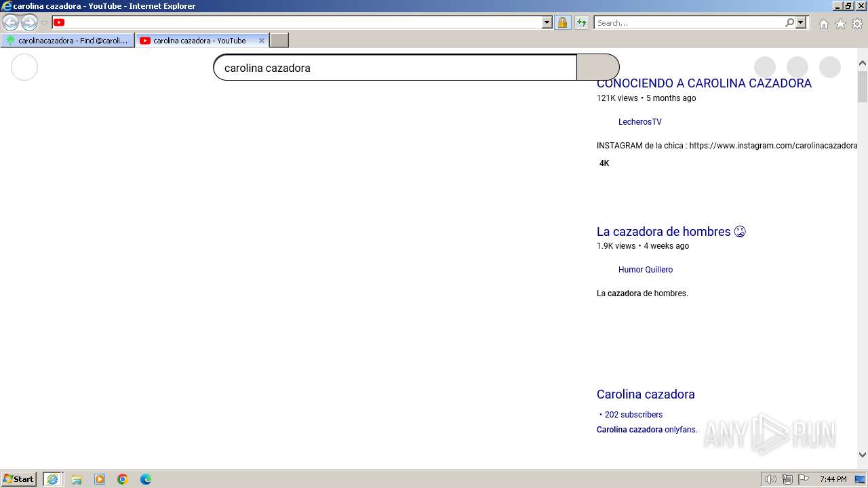Image resolution: width=868 pixels, height=488 pixels.
Task: Click the '121K views' text
Action: (x=617, y=98)
